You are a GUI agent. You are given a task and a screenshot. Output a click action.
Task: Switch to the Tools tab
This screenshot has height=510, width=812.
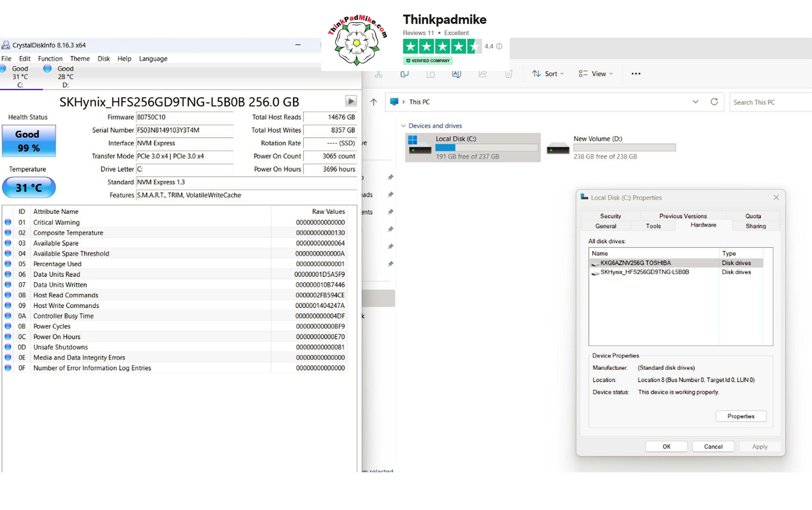coord(653,226)
